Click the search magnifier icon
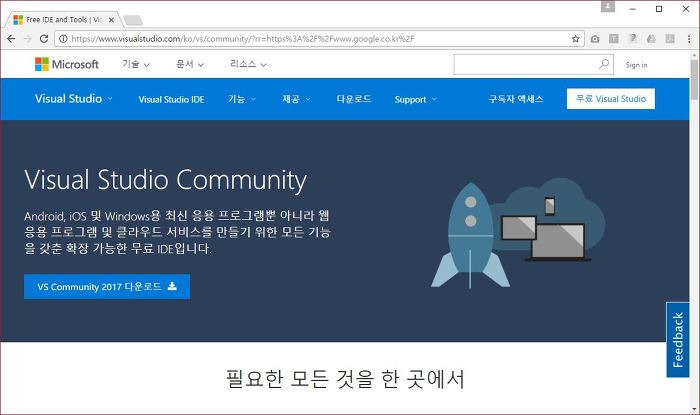Image resolution: width=700 pixels, height=415 pixels. pyautogui.click(x=604, y=64)
